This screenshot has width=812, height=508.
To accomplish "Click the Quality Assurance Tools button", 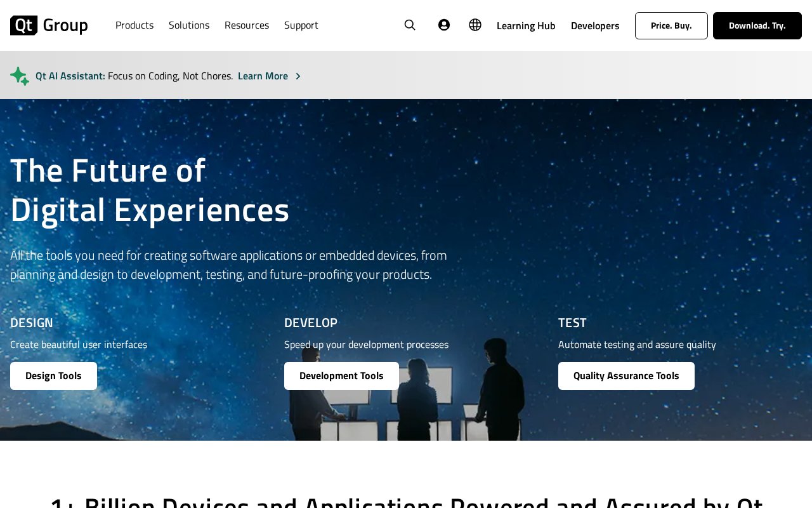I will (x=626, y=376).
